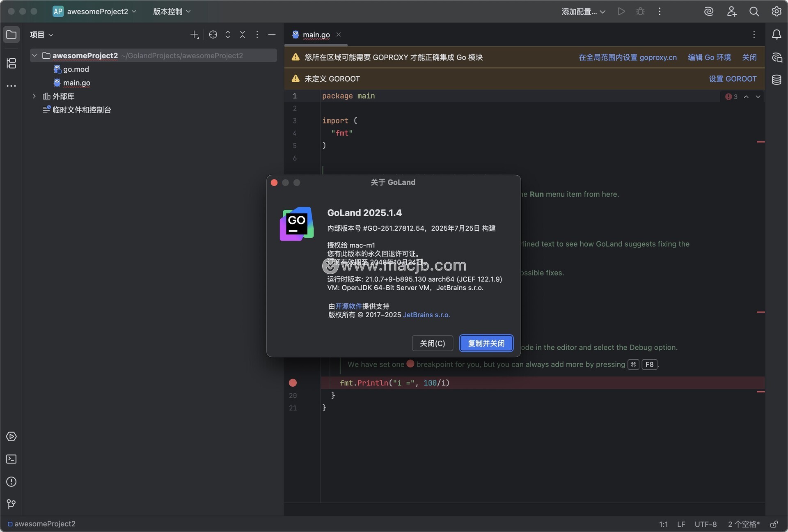Click the 'package main' code line
This screenshot has width=788, height=532.
click(x=348, y=96)
